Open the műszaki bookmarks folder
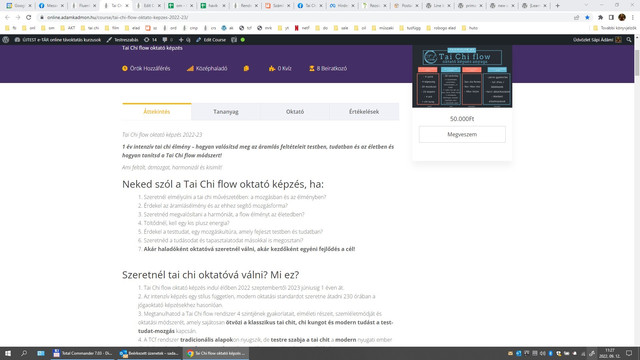This screenshot has height=360, width=640. tap(382, 28)
